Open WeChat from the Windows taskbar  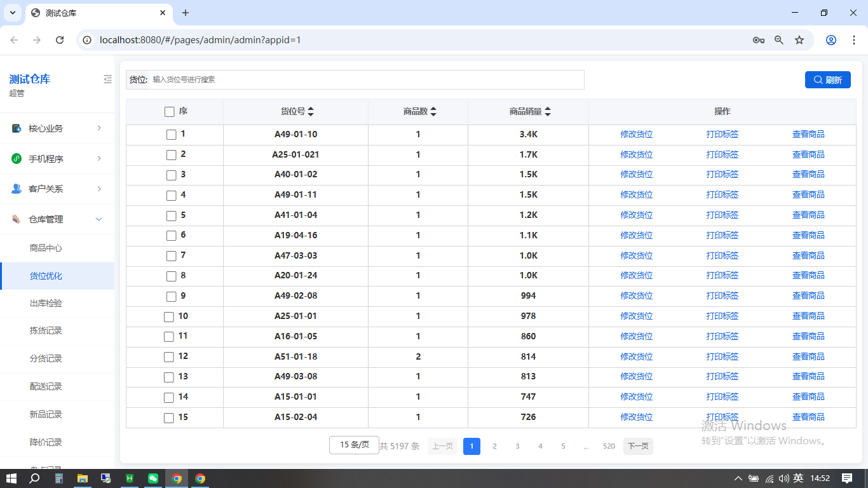(153, 478)
